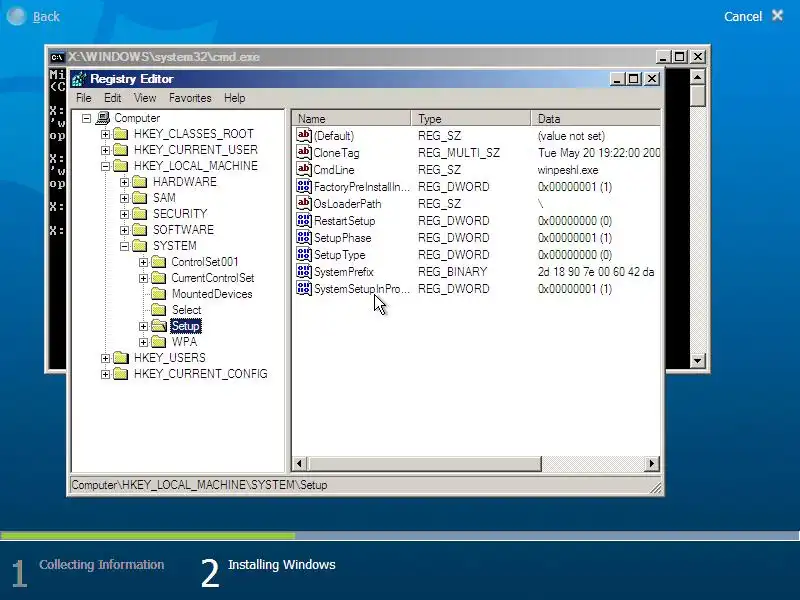Open the Help menu
The image size is (800, 600).
(x=235, y=98)
